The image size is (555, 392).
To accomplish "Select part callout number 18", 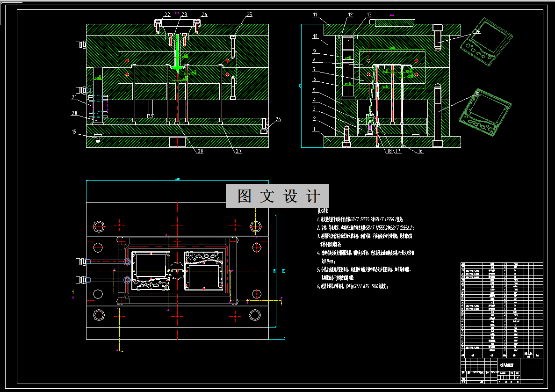I will pos(389,151).
